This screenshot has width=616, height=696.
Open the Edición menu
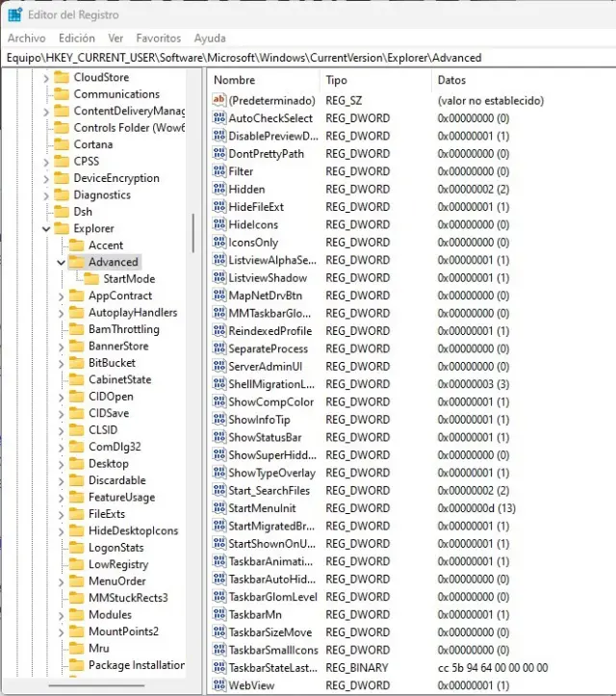point(77,39)
